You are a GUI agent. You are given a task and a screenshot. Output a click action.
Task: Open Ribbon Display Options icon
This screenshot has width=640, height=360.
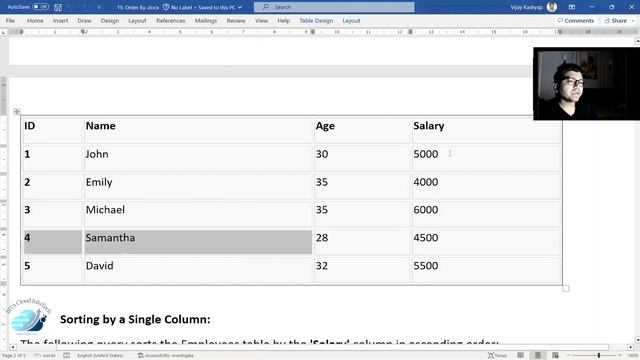(572, 7)
